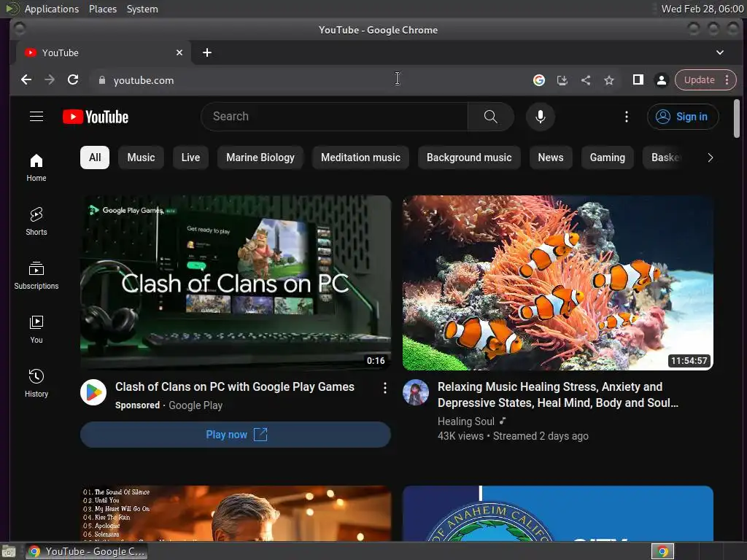Image resolution: width=747 pixels, height=560 pixels.
Task: Select the All category chip
Action: [95, 157]
